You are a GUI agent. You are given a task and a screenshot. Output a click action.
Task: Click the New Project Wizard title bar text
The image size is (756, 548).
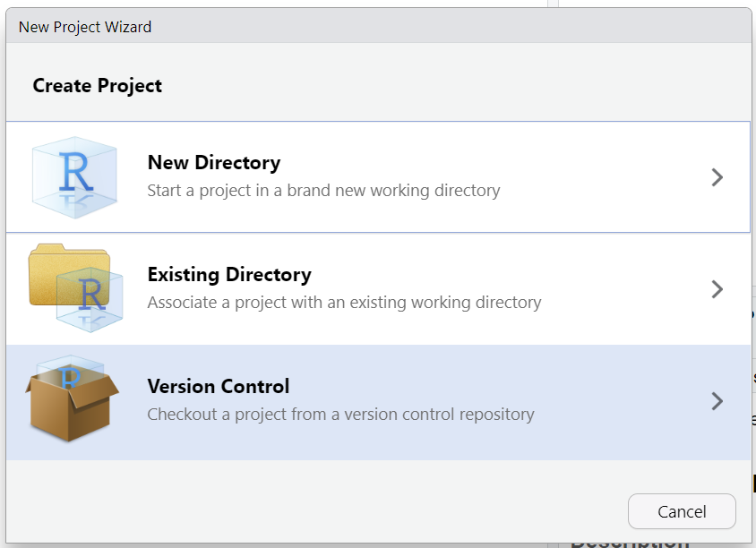85,27
